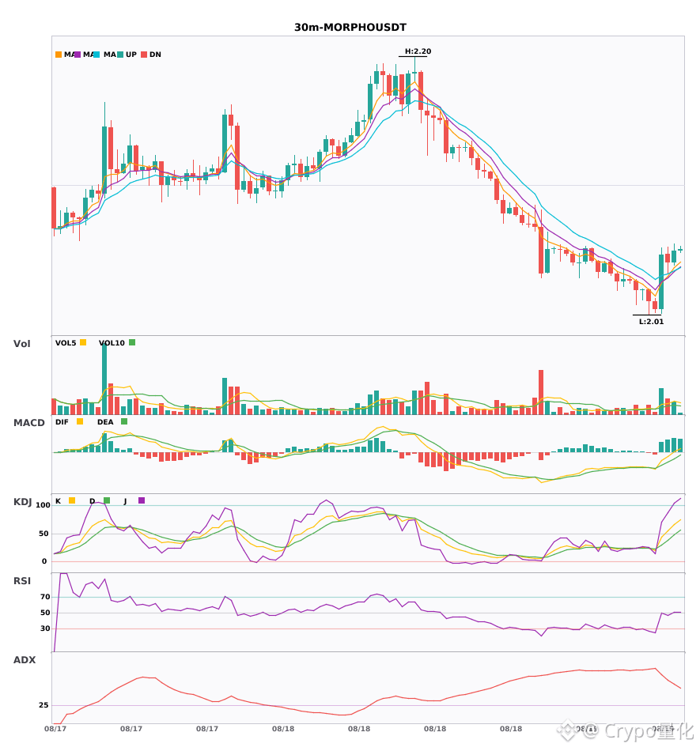Click the purple MA legend swatch
This screenshot has width=700, height=751.
point(78,55)
